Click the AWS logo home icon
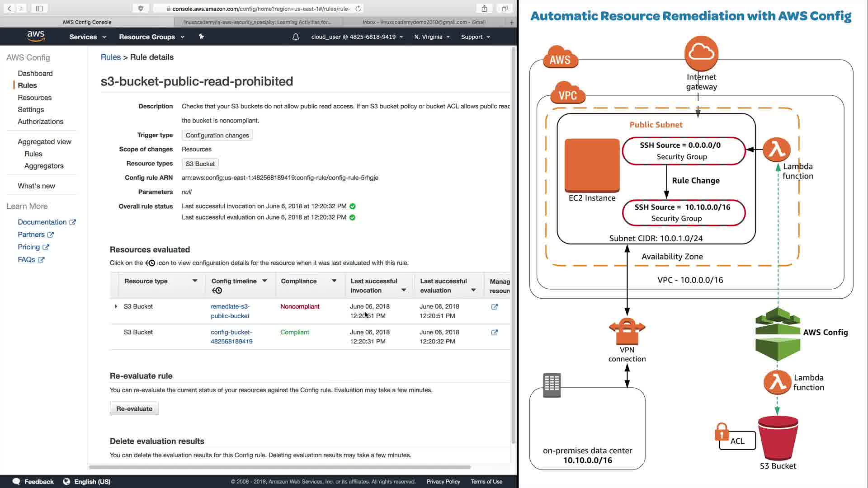868x488 pixels. point(36,36)
